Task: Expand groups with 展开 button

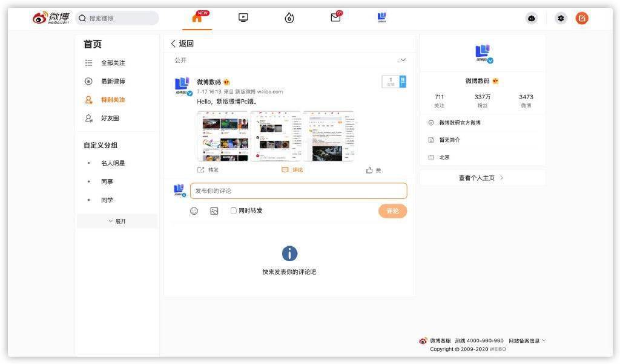Action: (x=117, y=221)
